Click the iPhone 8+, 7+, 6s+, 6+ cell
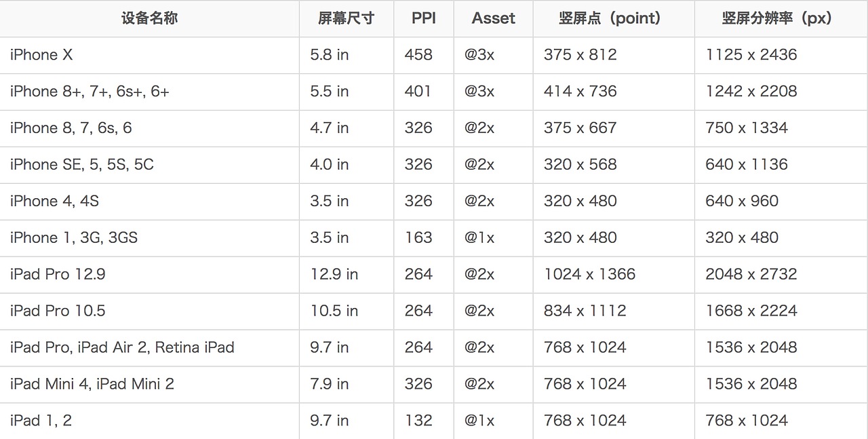This screenshot has height=439, width=868. pyautogui.click(x=90, y=92)
